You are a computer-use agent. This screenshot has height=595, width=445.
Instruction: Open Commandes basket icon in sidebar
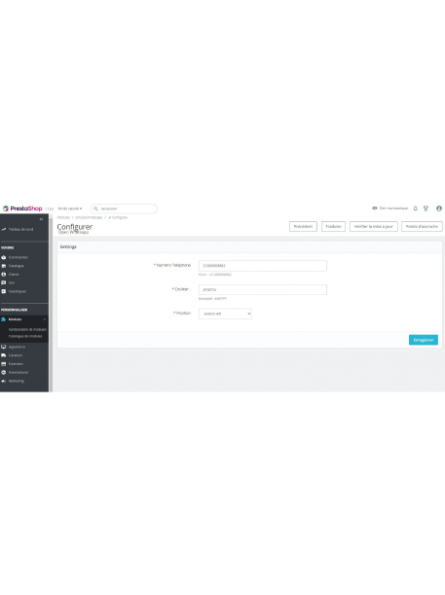[3, 257]
